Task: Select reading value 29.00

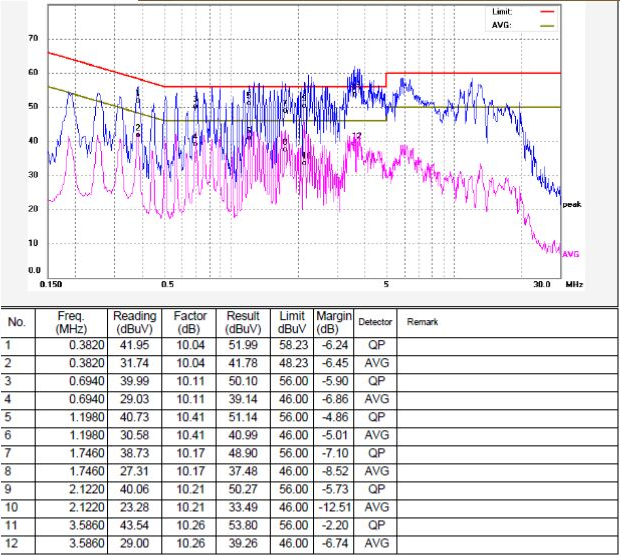Action: tap(134, 543)
